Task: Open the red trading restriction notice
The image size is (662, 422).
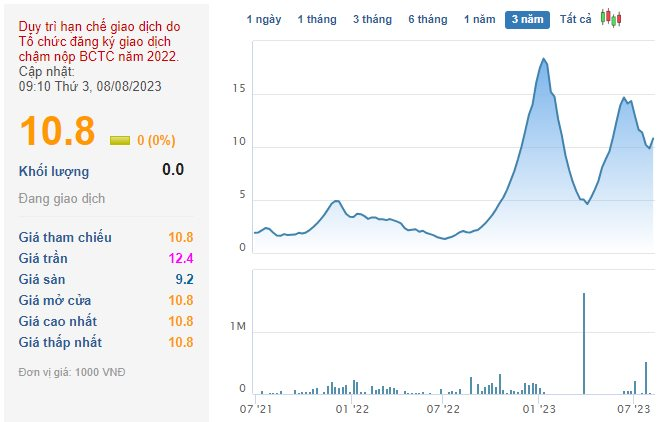Action: (x=98, y=41)
